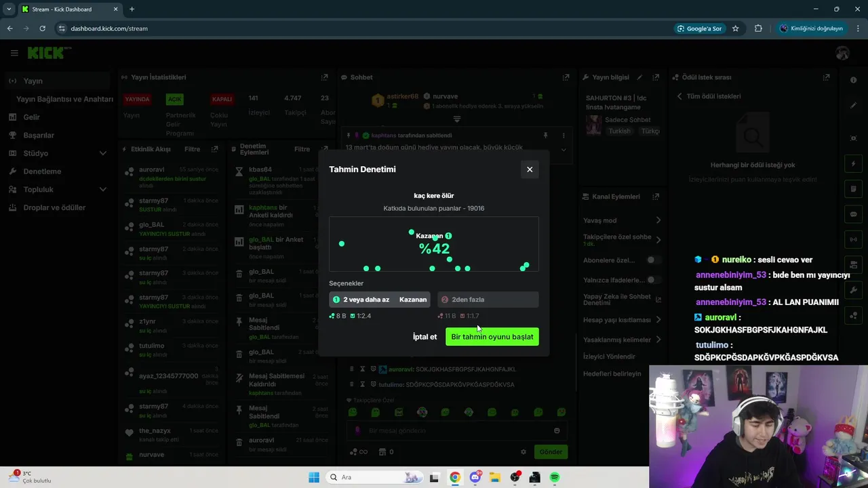The width and height of the screenshot is (868, 488).
Task: Pop out the Etkinlik Akışı panel
Action: tap(215, 149)
